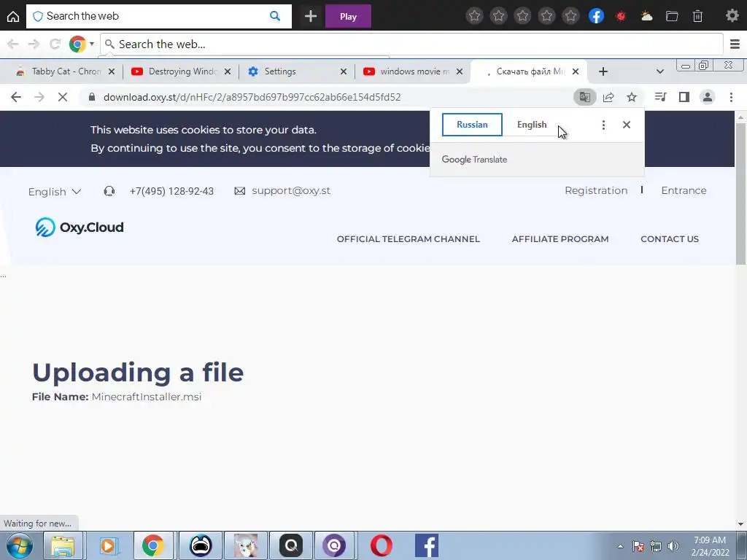The width and height of the screenshot is (747, 560).
Task: Select Russian in translate popup
Action: 472,125
